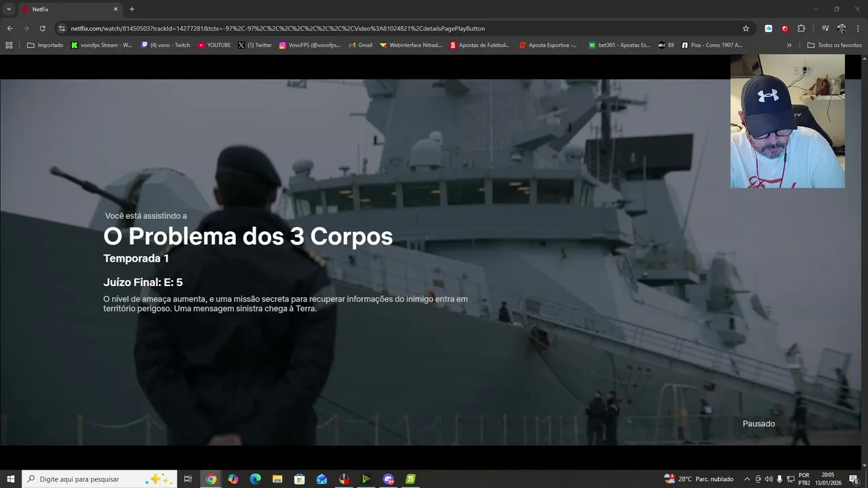Screen dimensions: 868x488
Task: Open the weather widget showing 28°C
Action: 699,479
